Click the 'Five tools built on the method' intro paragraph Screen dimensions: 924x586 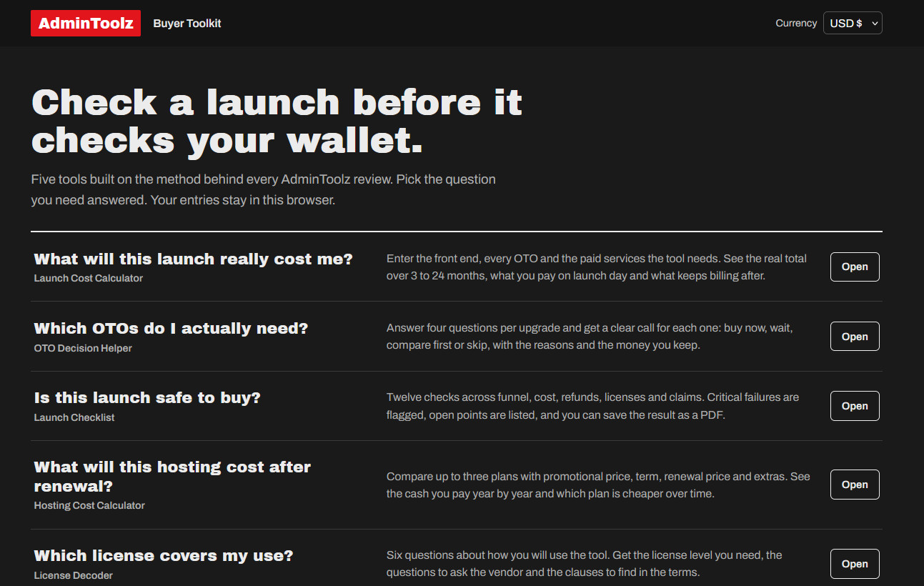pos(264,189)
